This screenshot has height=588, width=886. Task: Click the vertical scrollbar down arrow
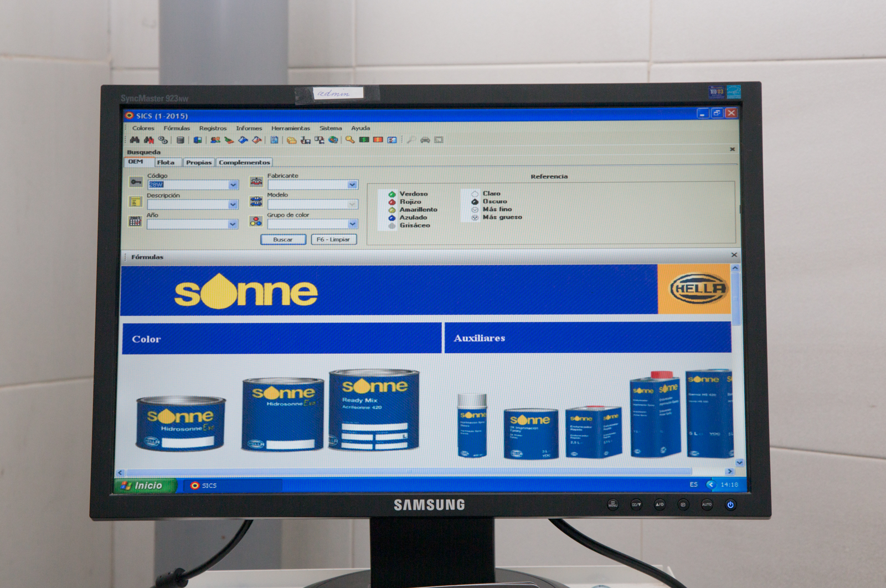[x=740, y=462]
